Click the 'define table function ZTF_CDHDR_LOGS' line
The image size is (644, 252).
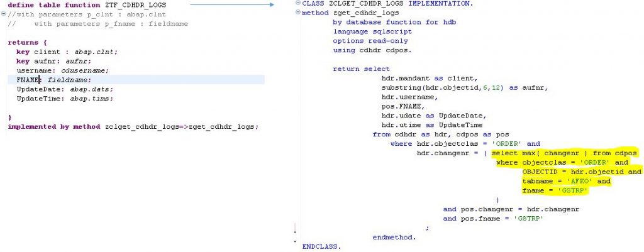click(x=87, y=5)
